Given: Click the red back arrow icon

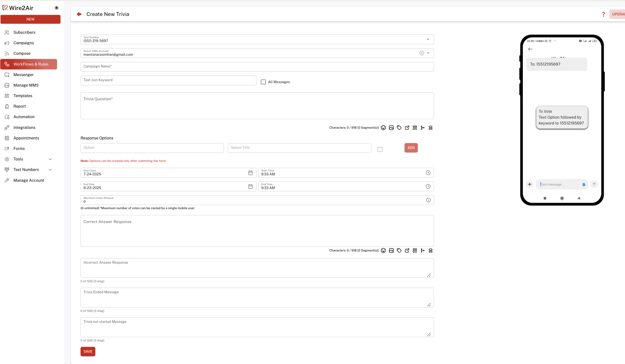Looking at the screenshot, I should click(79, 14).
